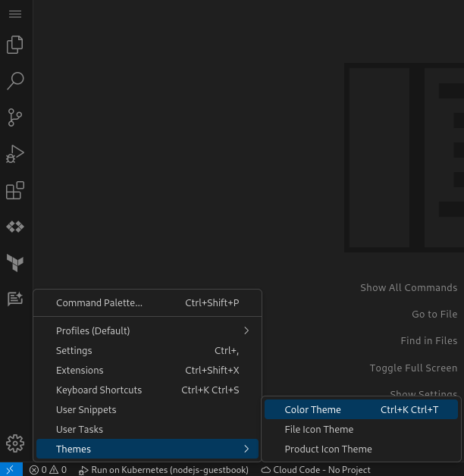Click errors and warnings status counter

click(x=48, y=470)
